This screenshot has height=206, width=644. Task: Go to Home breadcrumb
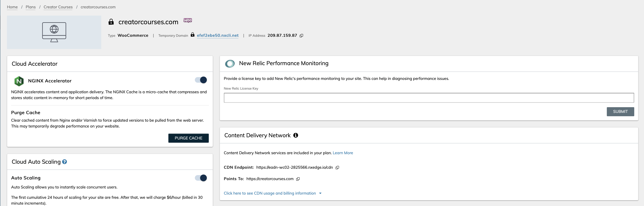[12, 7]
